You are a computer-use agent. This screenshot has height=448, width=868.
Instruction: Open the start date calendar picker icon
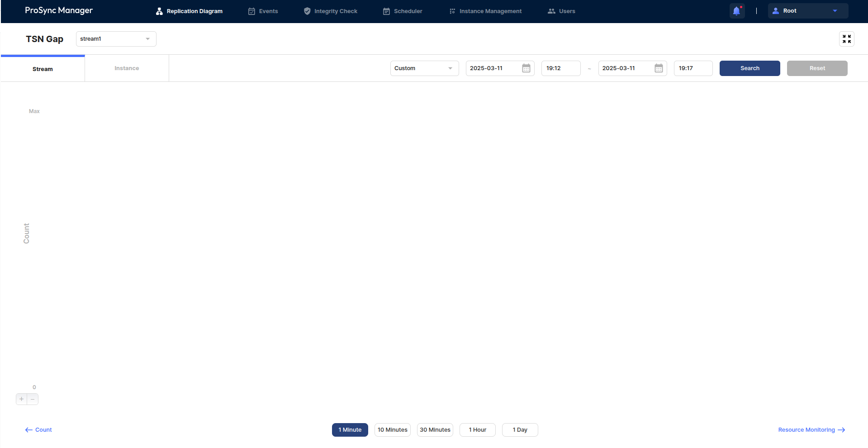tap(526, 68)
